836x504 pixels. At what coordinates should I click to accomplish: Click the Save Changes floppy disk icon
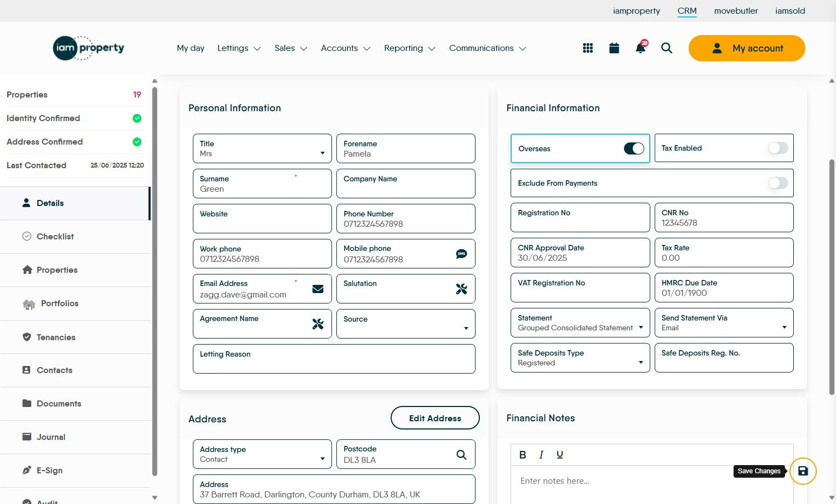pos(803,471)
